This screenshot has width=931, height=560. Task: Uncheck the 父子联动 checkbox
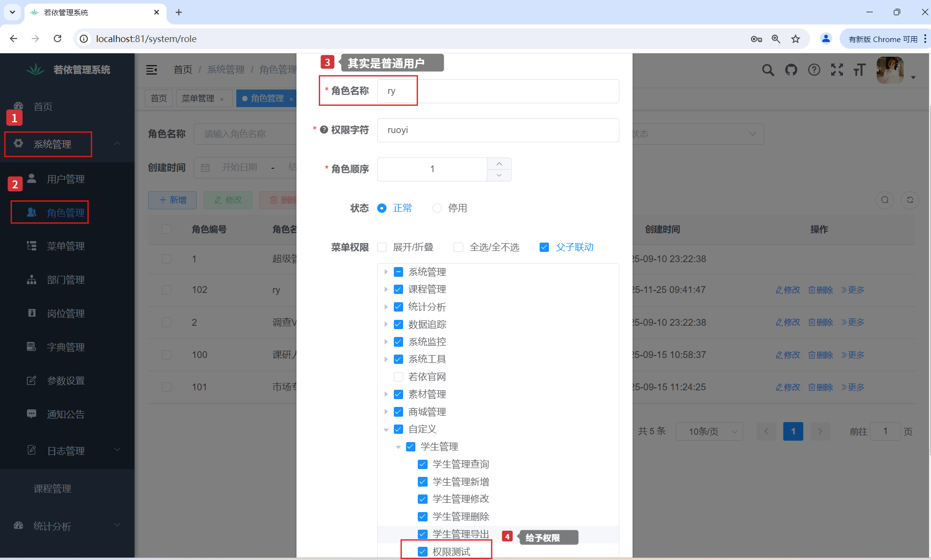544,247
